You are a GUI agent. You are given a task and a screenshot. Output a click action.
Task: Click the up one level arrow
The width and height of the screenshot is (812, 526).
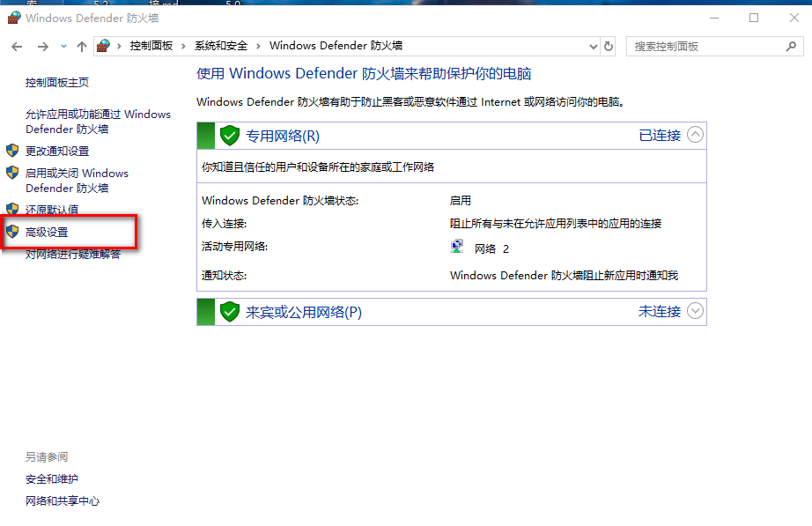82,46
